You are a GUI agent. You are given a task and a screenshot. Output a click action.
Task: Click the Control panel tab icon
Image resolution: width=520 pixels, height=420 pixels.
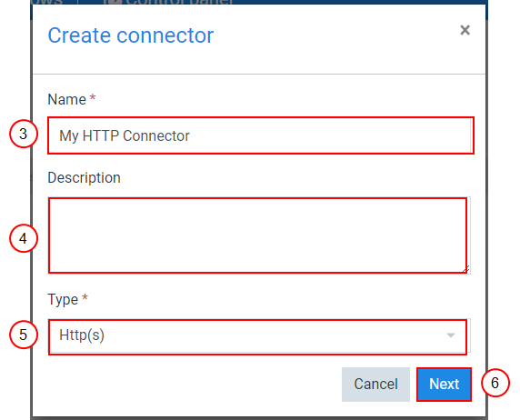click(x=112, y=2)
